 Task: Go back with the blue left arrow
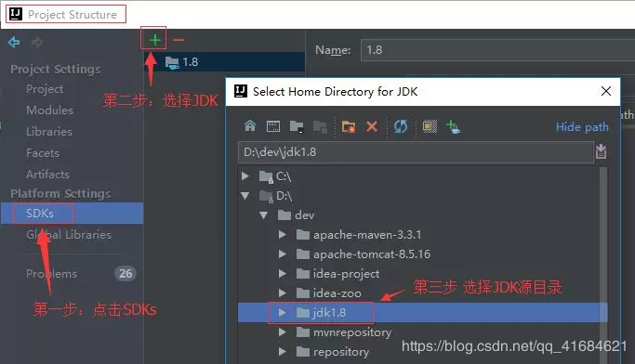coord(14,42)
